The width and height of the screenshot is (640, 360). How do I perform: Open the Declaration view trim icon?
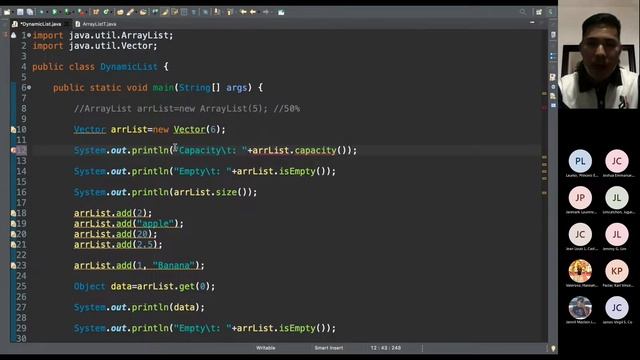tap(553, 96)
